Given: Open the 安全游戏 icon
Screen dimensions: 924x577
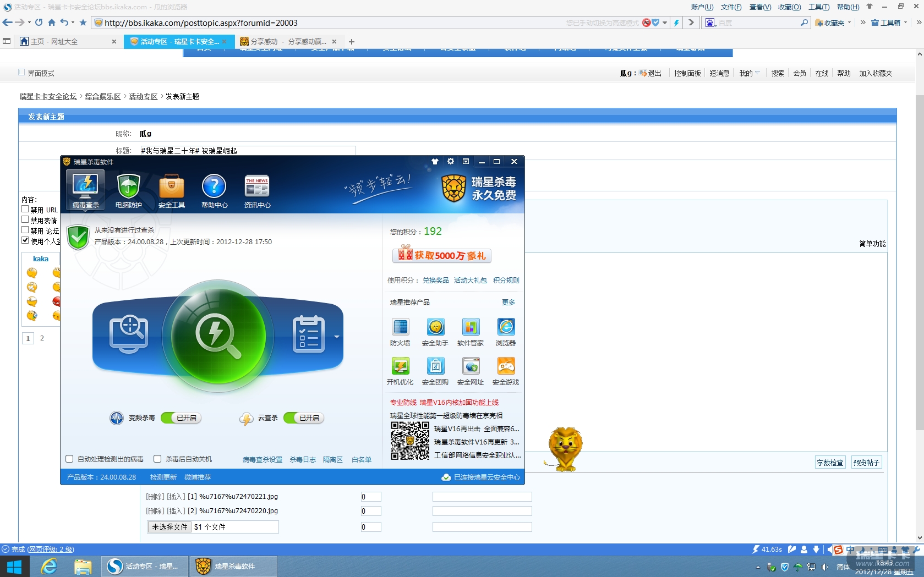Looking at the screenshot, I should (506, 371).
